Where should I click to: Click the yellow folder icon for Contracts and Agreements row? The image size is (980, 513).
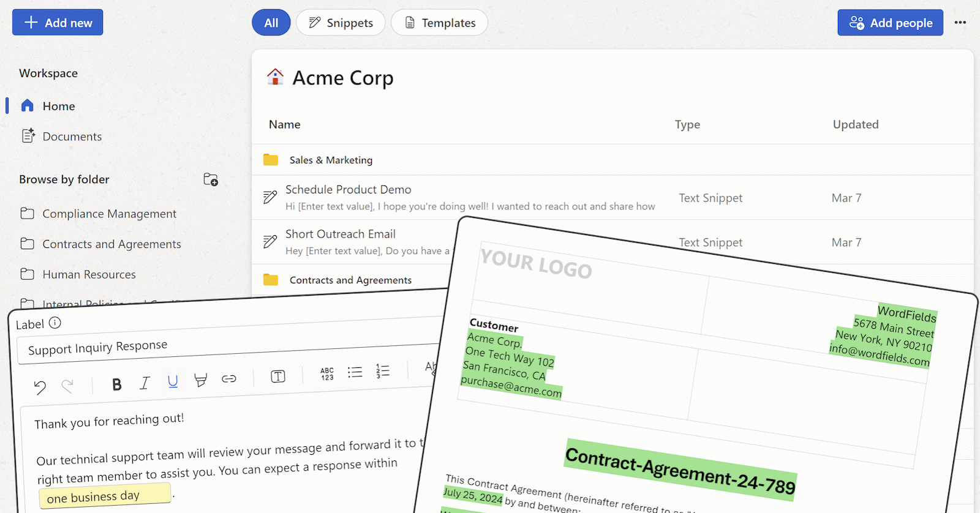tap(271, 280)
